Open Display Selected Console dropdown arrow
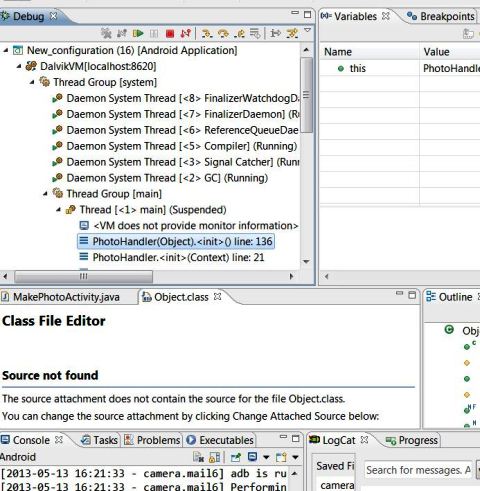The height and width of the screenshot is (491, 480). [x=266, y=457]
